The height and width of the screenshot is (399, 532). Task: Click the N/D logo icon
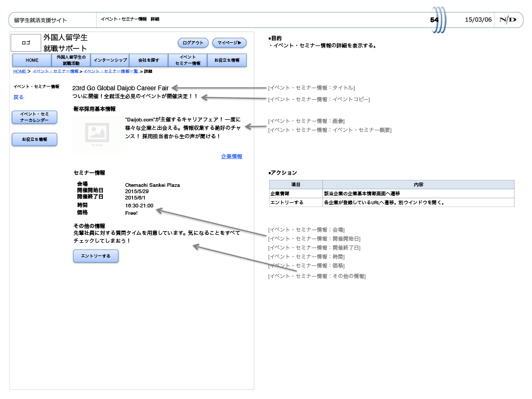pyautogui.click(x=508, y=20)
